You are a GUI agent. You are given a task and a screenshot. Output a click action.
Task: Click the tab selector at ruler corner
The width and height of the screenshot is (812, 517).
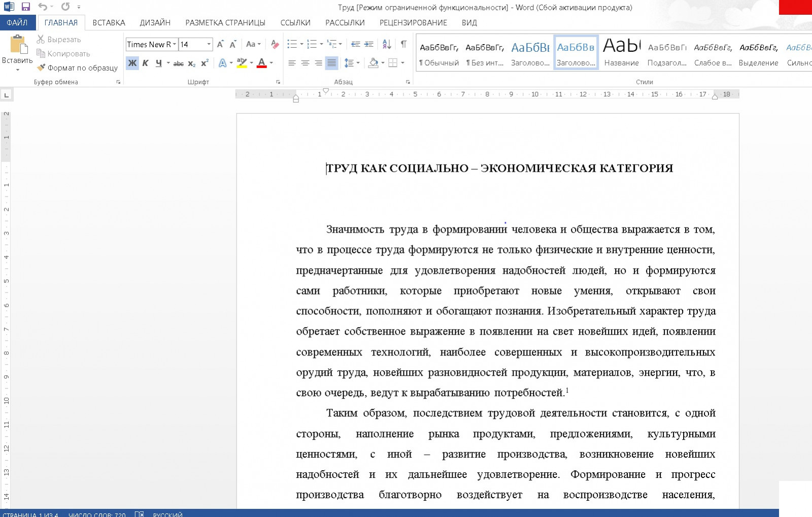pyautogui.click(x=6, y=95)
